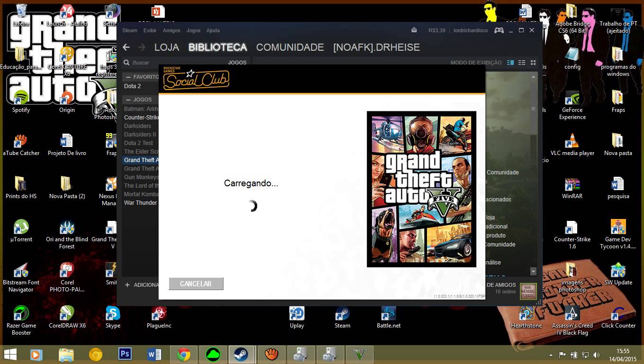Screen dimensions: 644x364
Task: Open Assassin's Creed IV Black Flag shortcut
Action: (x=572, y=321)
